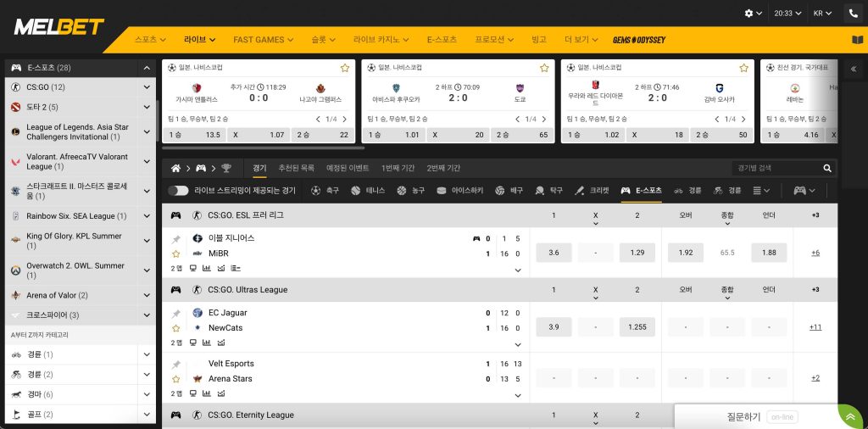
Task: Bet 1.255 odds on NewCats
Action: tap(637, 327)
